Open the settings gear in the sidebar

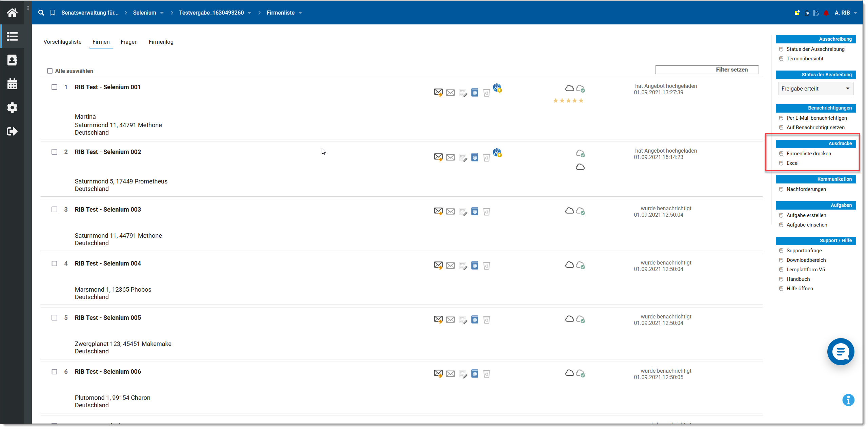(x=12, y=108)
